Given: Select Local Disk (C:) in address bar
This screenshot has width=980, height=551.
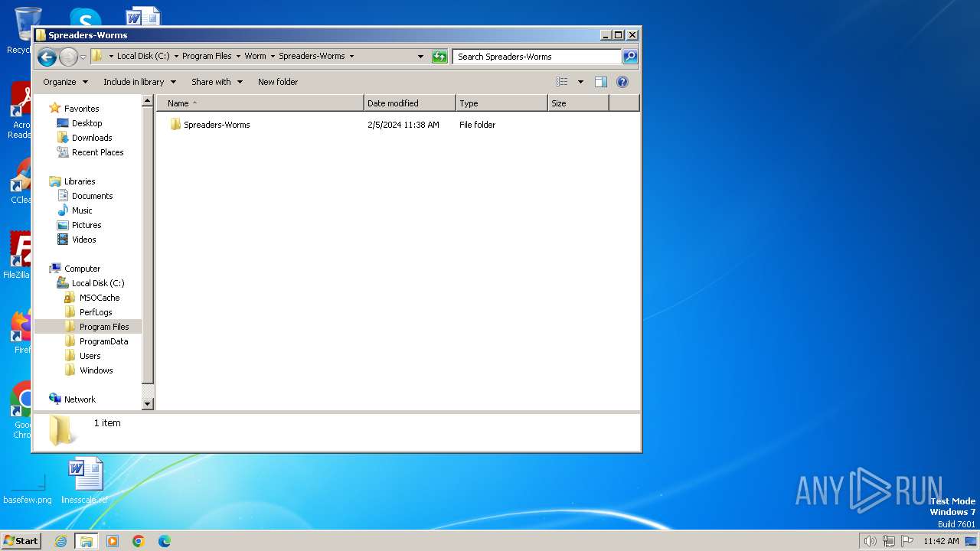Looking at the screenshot, I should (143, 56).
